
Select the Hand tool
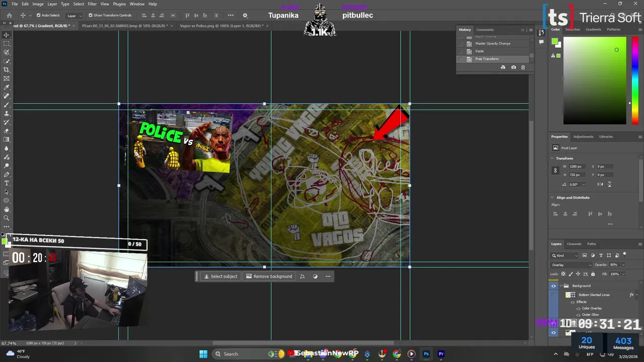tap(7, 209)
